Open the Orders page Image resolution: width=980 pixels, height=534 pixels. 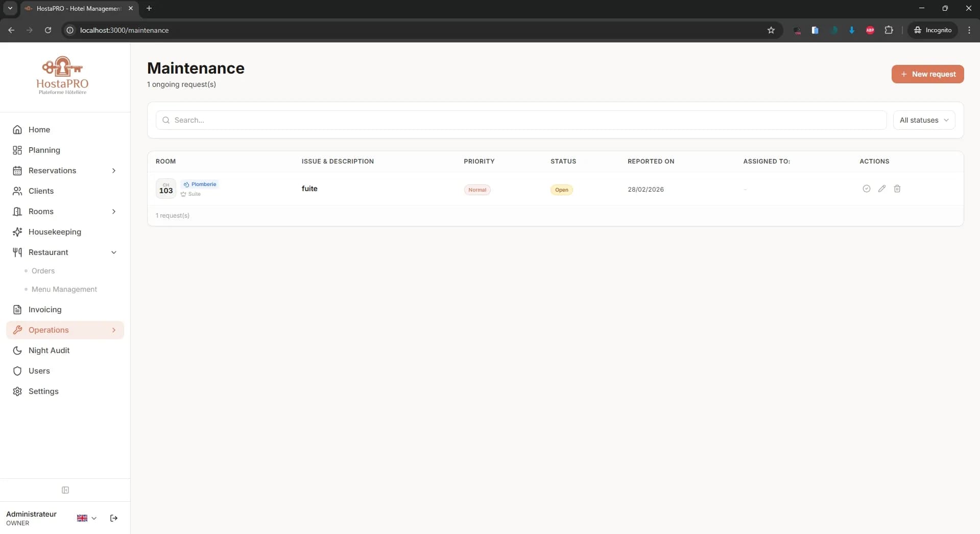point(44,271)
